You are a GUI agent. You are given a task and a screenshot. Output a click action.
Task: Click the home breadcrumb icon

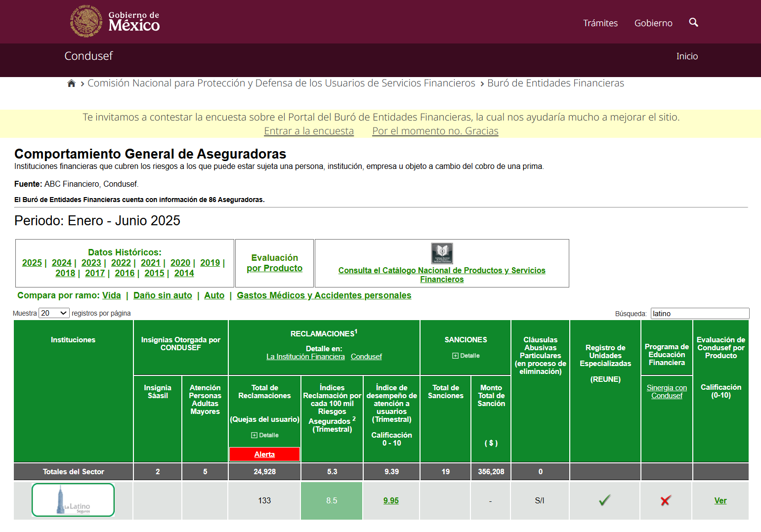tap(71, 83)
